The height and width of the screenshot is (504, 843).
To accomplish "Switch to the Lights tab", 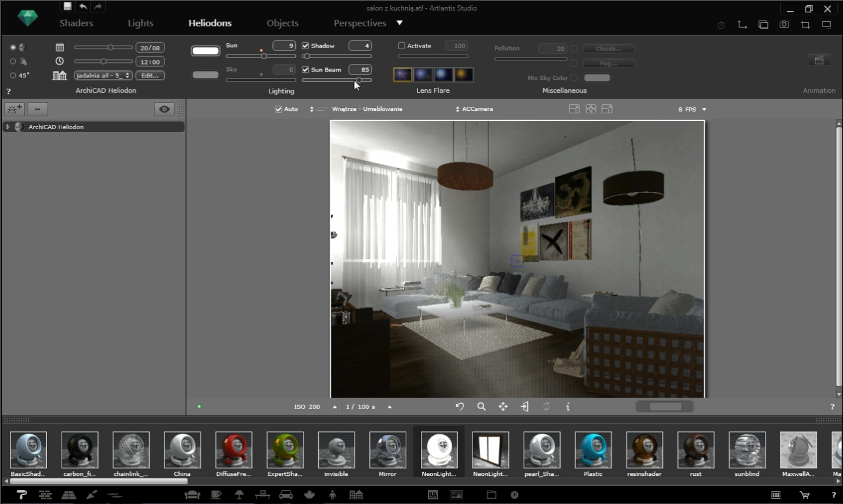I will point(140,23).
